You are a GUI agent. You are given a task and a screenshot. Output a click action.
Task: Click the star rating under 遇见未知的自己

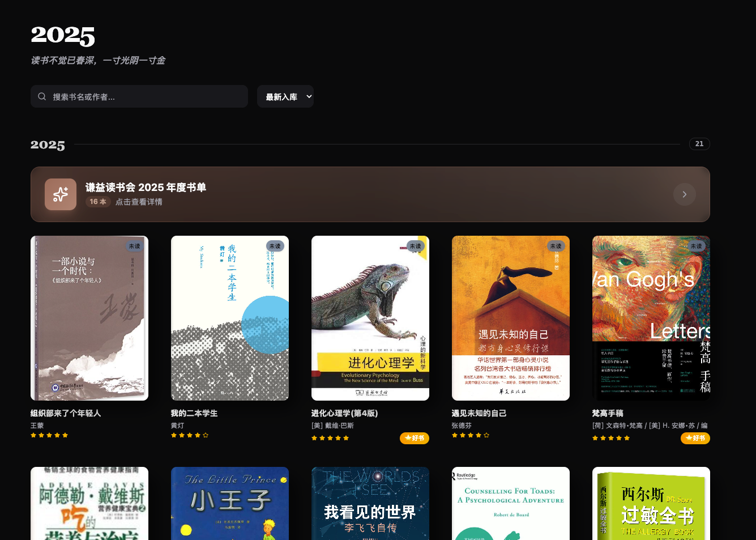point(471,435)
